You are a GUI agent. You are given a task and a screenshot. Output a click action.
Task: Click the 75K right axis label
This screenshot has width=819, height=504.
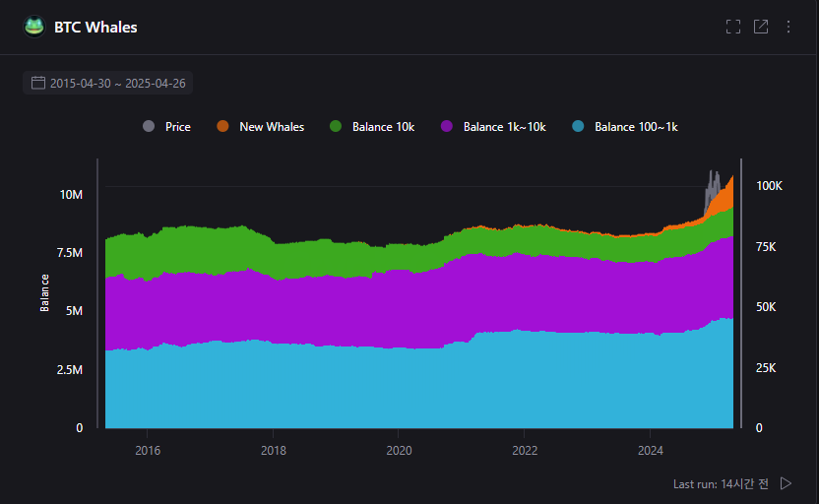[x=766, y=246]
